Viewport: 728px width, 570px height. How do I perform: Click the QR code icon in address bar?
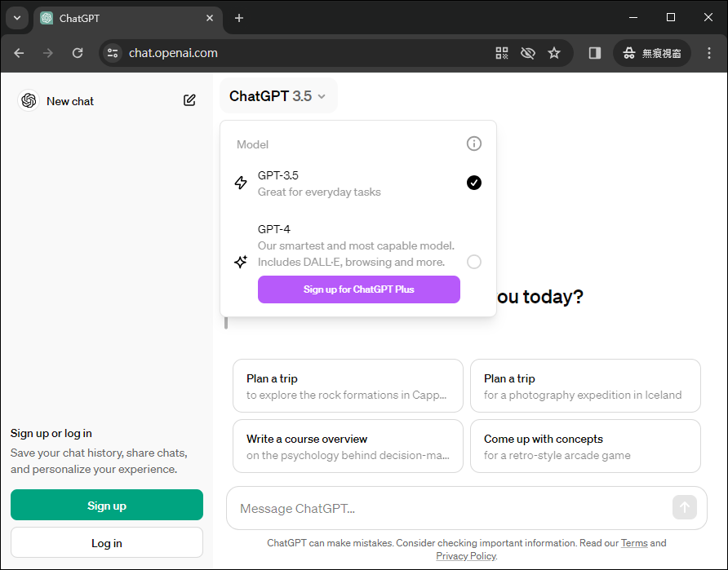pyautogui.click(x=501, y=53)
